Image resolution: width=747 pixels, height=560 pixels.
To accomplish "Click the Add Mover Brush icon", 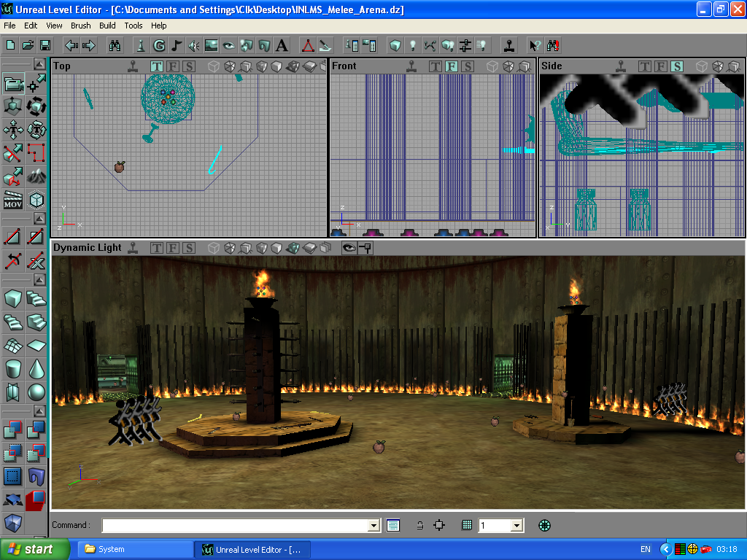I will pos(13,199).
